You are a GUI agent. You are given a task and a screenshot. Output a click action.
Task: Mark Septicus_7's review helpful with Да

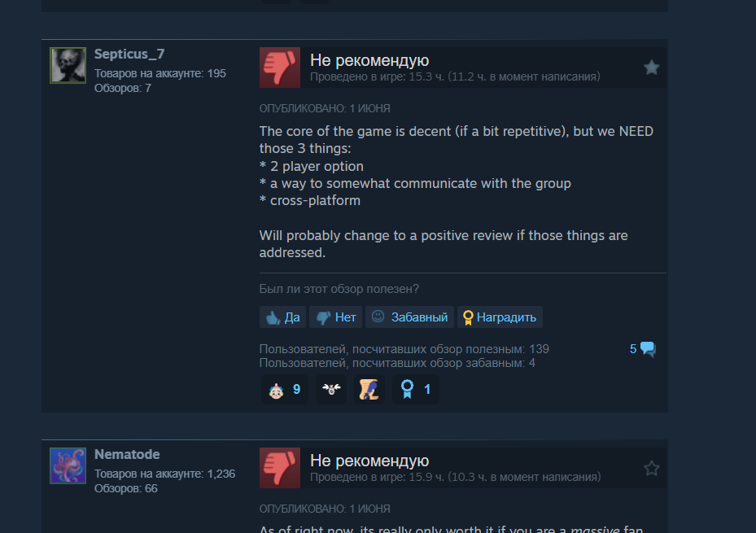[282, 317]
